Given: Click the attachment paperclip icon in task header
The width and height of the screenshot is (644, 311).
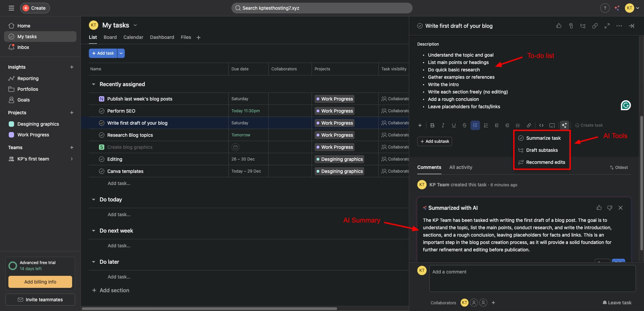Looking at the screenshot, I should pyautogui.click(x=571, y=26).
